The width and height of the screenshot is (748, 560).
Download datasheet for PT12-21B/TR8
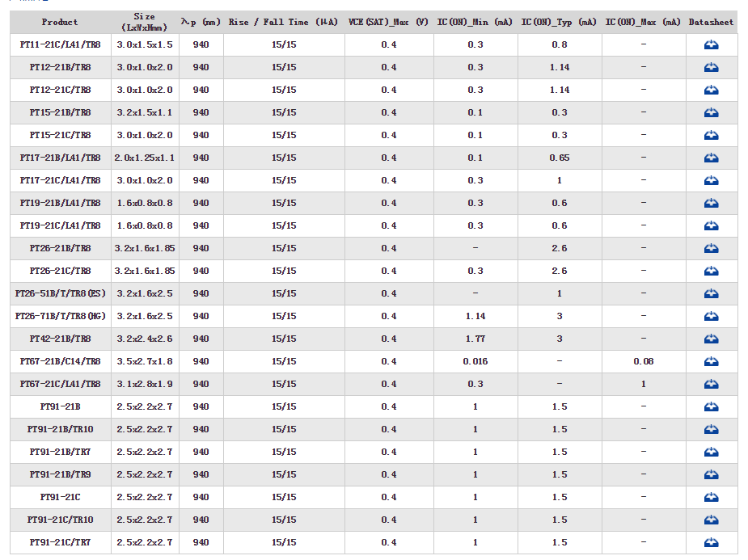(x=711, y=67)
